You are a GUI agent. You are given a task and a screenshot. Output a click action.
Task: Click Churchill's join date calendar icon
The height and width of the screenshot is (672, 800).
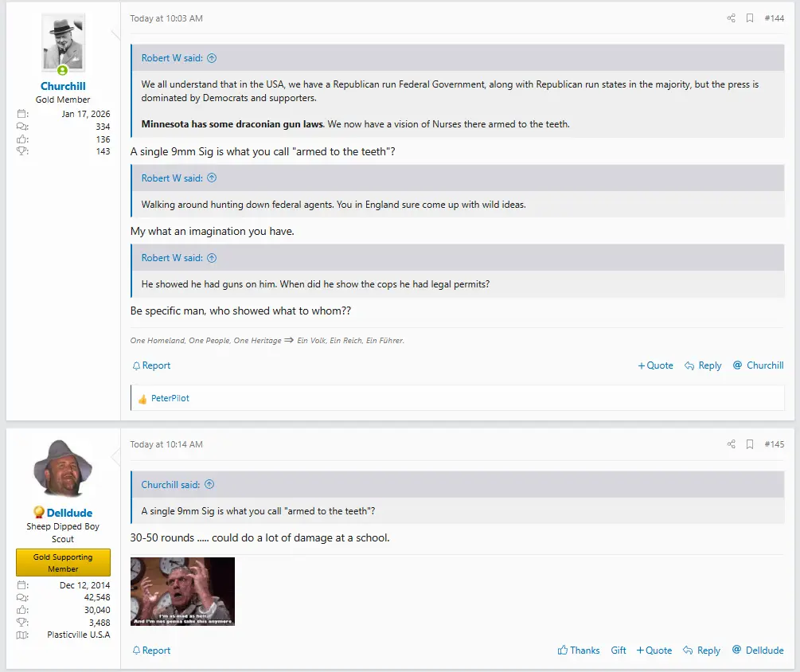pyautogui.click(x=22, y=114)
